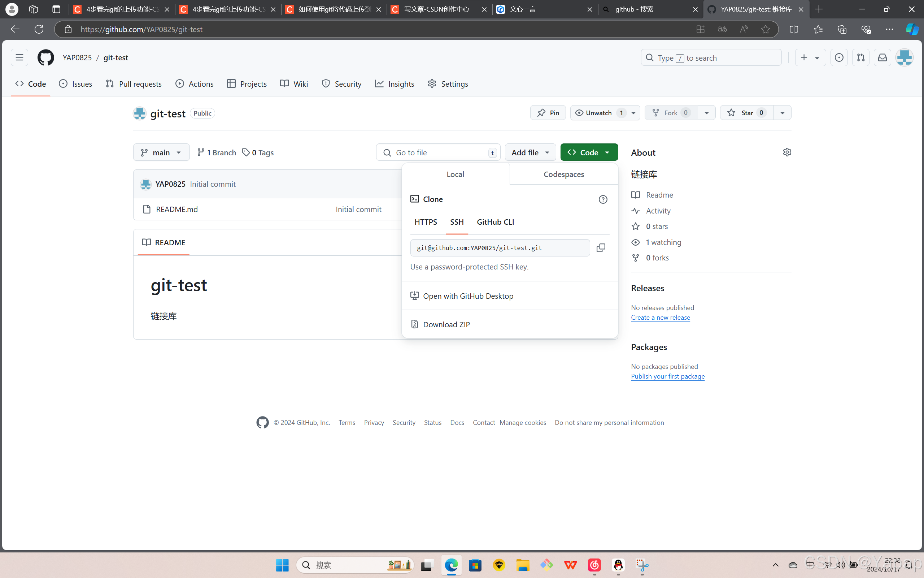Switch to the GitHub CLI clone tab
This screenshot has width=924, height=578.
[495, 222]
